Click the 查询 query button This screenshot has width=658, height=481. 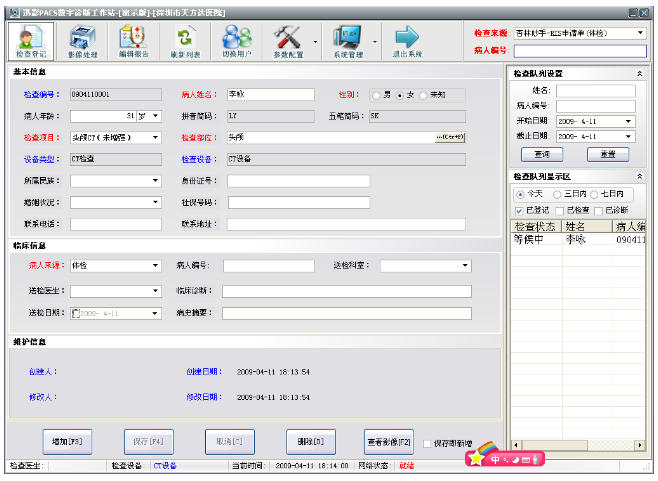pyautogui.click(x=542, y=154)
